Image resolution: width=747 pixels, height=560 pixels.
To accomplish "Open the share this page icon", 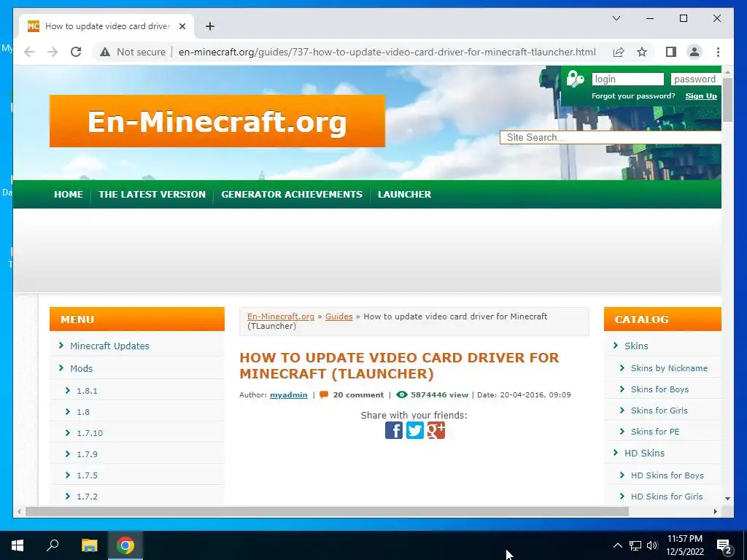I will click(619, 52).
